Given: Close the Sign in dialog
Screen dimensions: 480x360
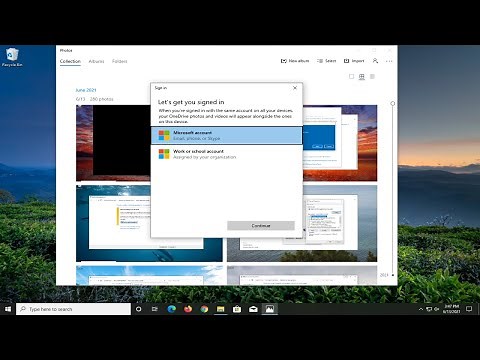Looking at the screenshot, I should click(x=295, y=88).
